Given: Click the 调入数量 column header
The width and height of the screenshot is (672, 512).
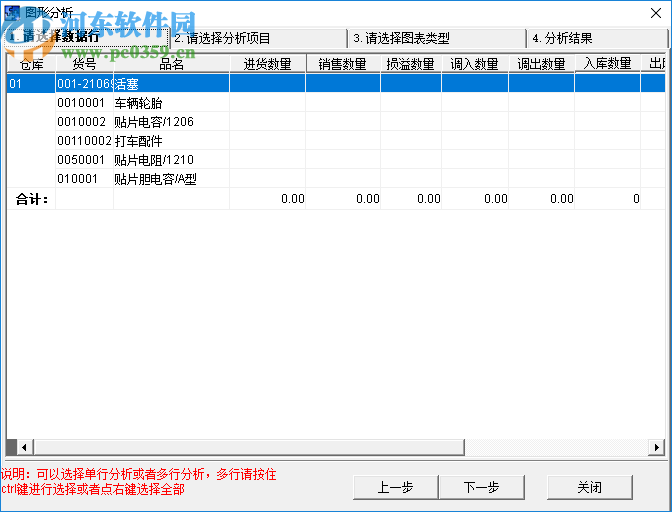Looking at the screenshot, I should [475, 64].
